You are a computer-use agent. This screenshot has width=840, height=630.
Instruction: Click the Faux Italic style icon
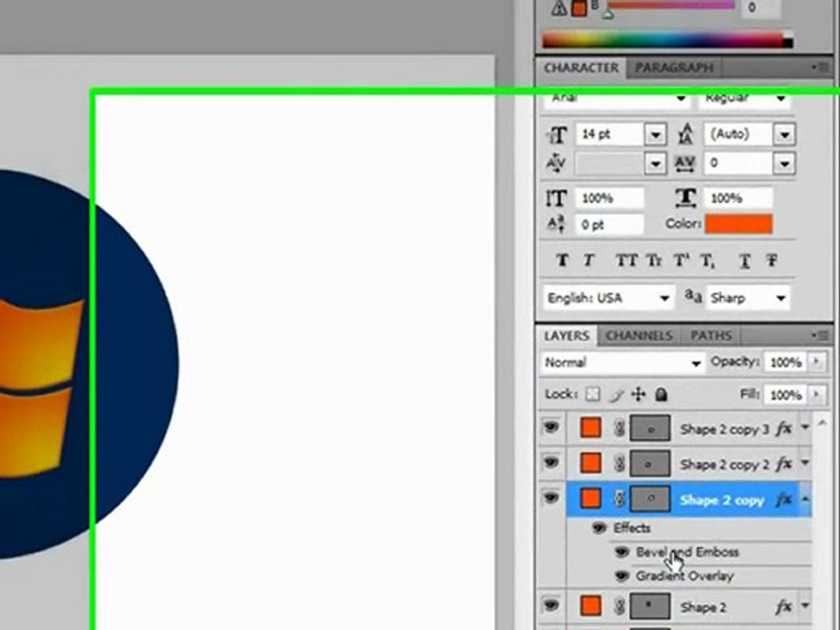(588, 261)
